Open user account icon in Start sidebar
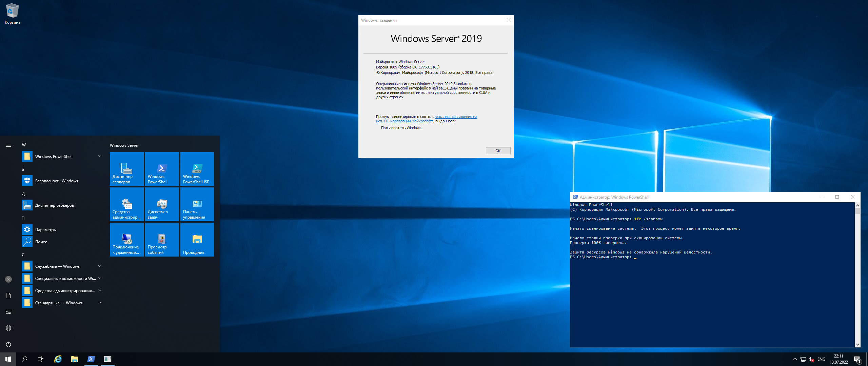Screen dimensions: 868x366 tap(8, 279)
